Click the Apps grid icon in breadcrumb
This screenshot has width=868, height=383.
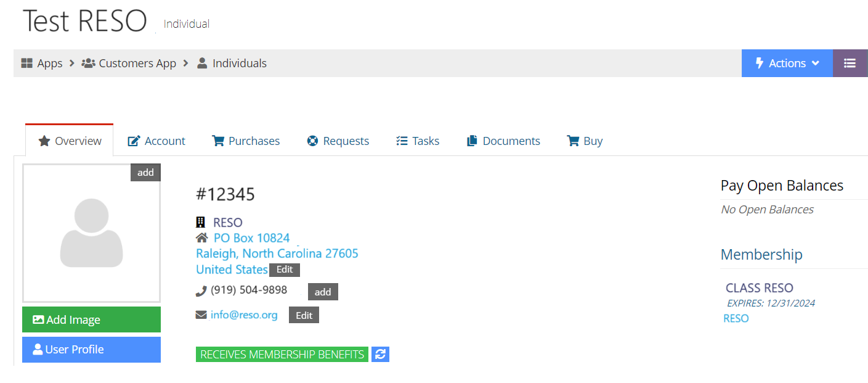tap(26, 64)
